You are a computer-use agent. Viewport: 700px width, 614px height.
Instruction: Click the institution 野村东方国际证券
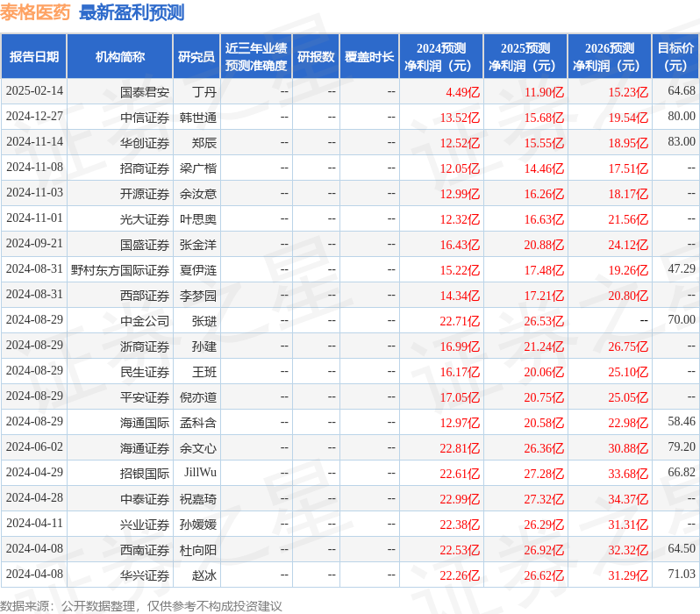[120, 270]
